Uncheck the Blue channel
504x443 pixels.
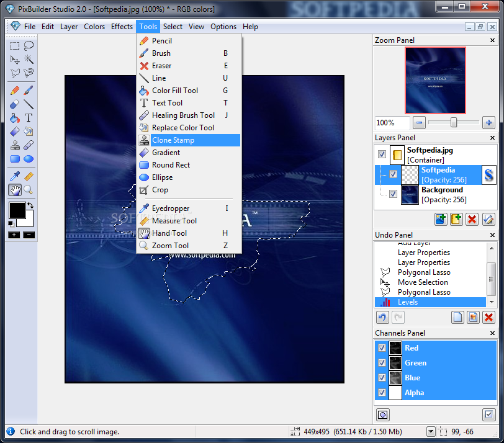pyautogui.click(x=382, y=377)
